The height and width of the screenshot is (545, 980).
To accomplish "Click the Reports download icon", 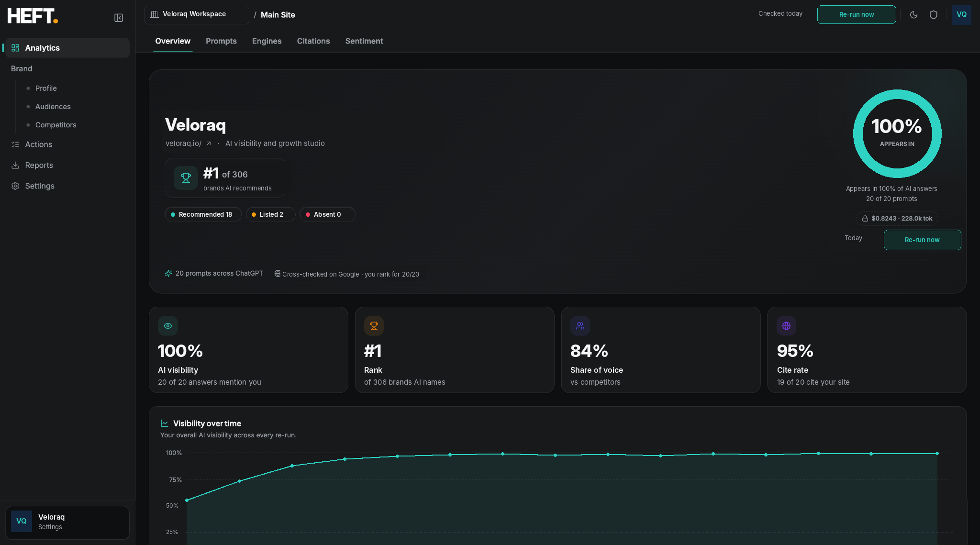I will tap(15, 165).
